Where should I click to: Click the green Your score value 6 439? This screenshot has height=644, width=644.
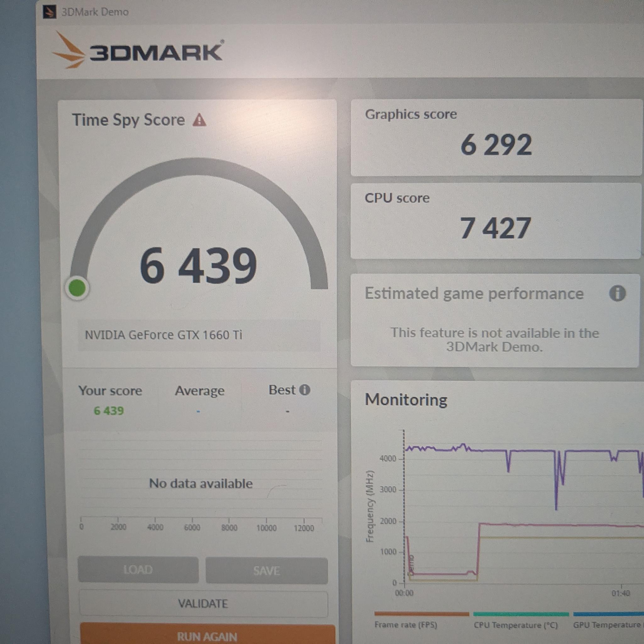pyautogui.click(x=109, y=411)
